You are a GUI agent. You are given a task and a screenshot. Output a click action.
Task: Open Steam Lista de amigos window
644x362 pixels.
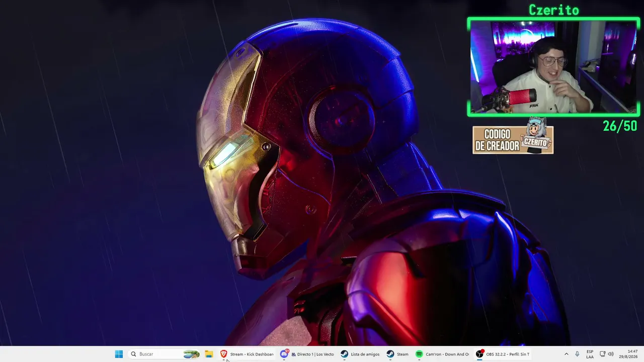click(360, 354)
